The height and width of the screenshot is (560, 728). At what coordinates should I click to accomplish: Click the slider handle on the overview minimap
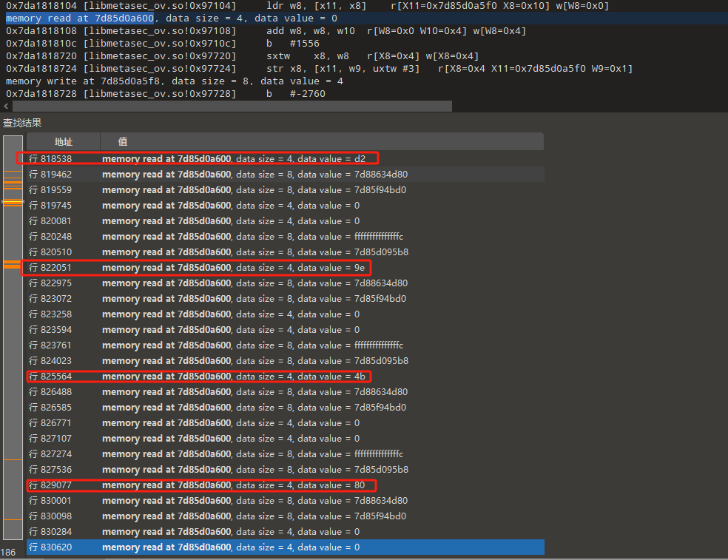click(13, 201)
